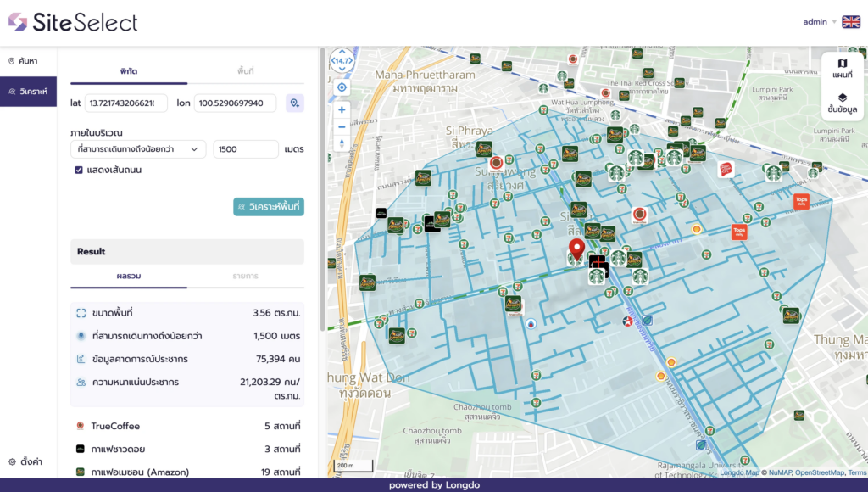Zoom in with the map plus button
The height and width of the screenshot is (492, 868).
tap(342, 109)
